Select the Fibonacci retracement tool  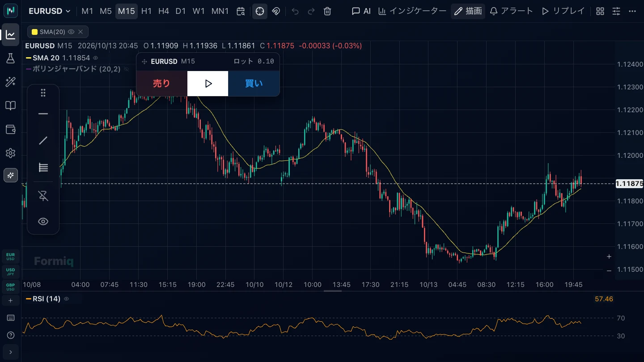click(x=43, y=168)
